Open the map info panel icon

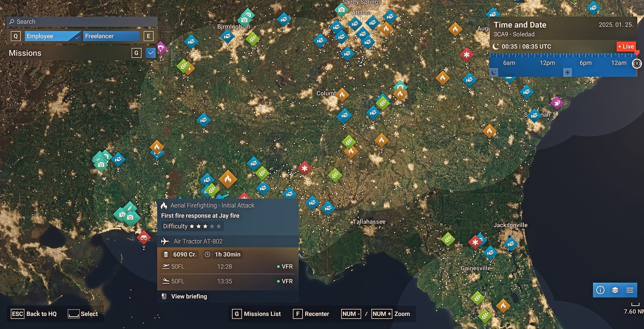600,290
